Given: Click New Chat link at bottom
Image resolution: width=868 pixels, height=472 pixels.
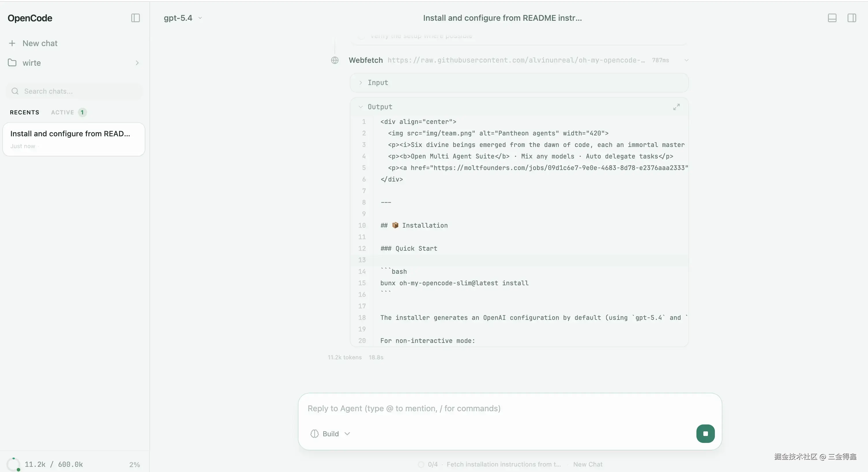Looking at the screenshot, I should coord(588,464).
